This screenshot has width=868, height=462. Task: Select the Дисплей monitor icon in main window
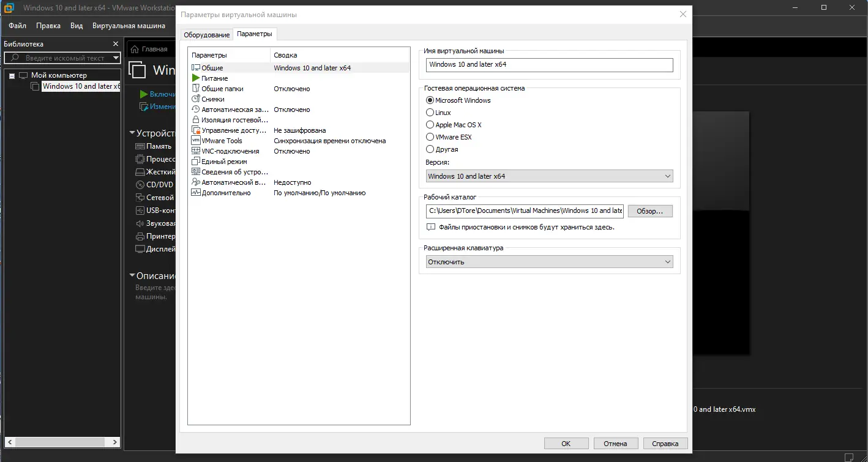tap(140, 249)
